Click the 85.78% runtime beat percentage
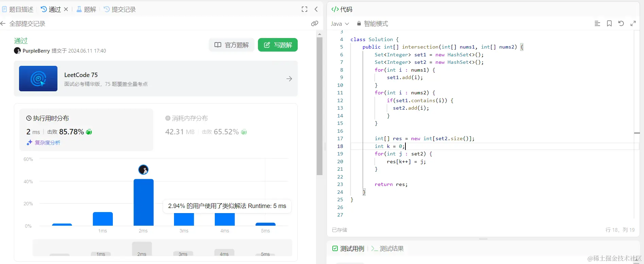This screenshot has width=644, height=264. click(71, 132)
